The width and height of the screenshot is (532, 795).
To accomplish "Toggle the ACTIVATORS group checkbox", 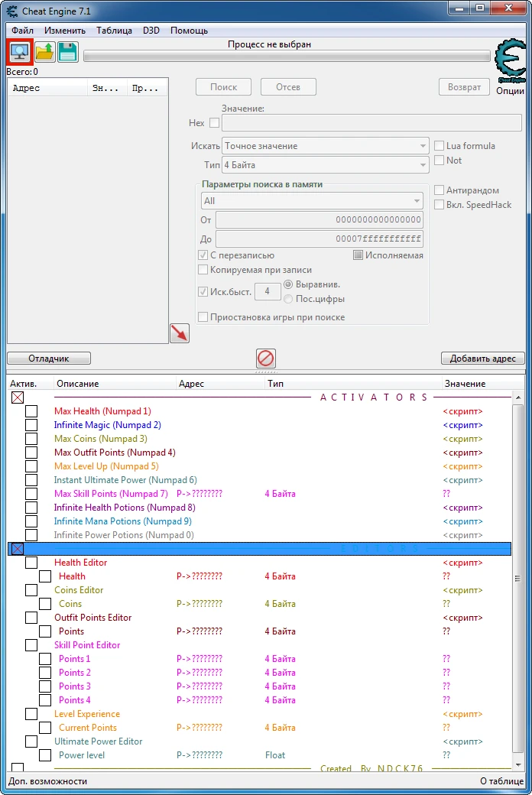I will pyautogui.click(x=18, y=397).
